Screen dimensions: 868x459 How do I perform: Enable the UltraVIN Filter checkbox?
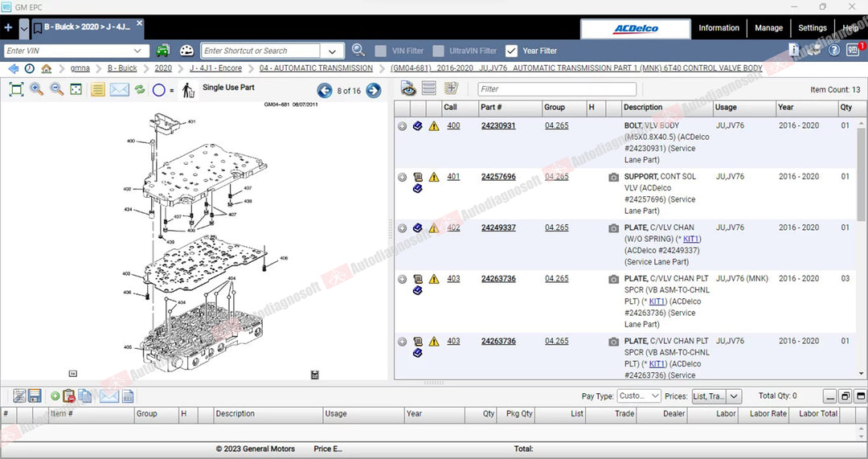click(438, 51)
